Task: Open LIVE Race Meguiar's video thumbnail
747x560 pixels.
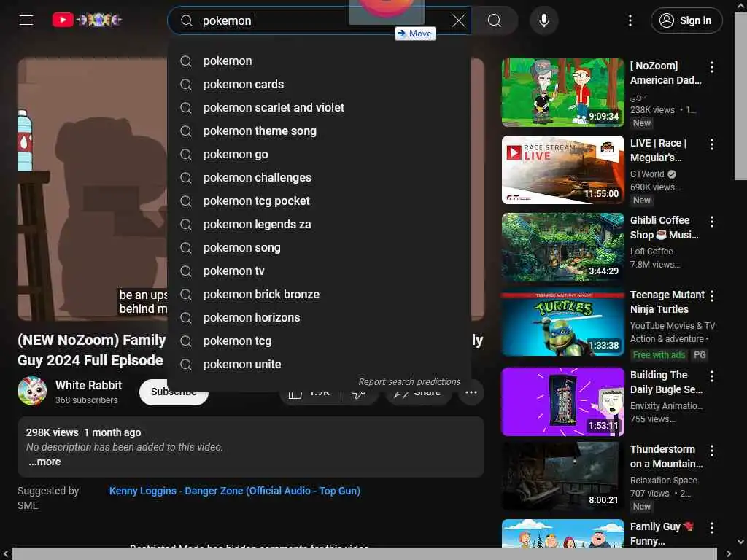Action: [562, 170]
